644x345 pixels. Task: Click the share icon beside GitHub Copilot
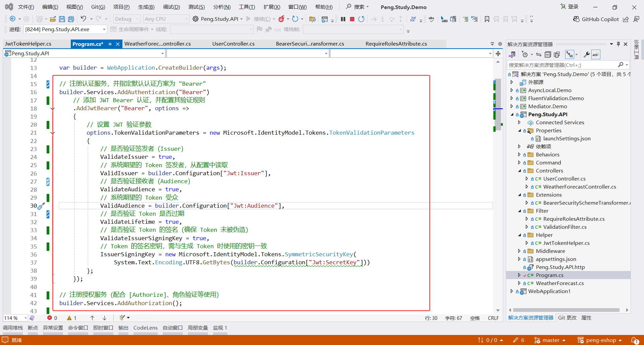tap(626, 19)
